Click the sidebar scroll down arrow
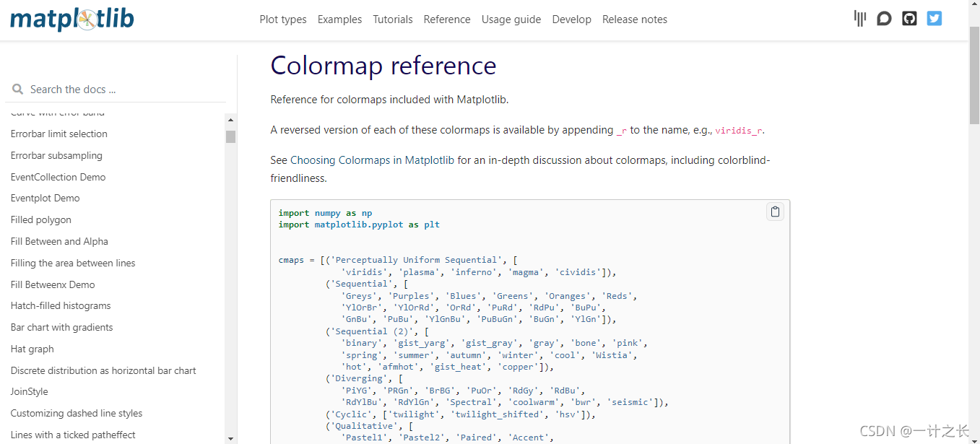 230,438
